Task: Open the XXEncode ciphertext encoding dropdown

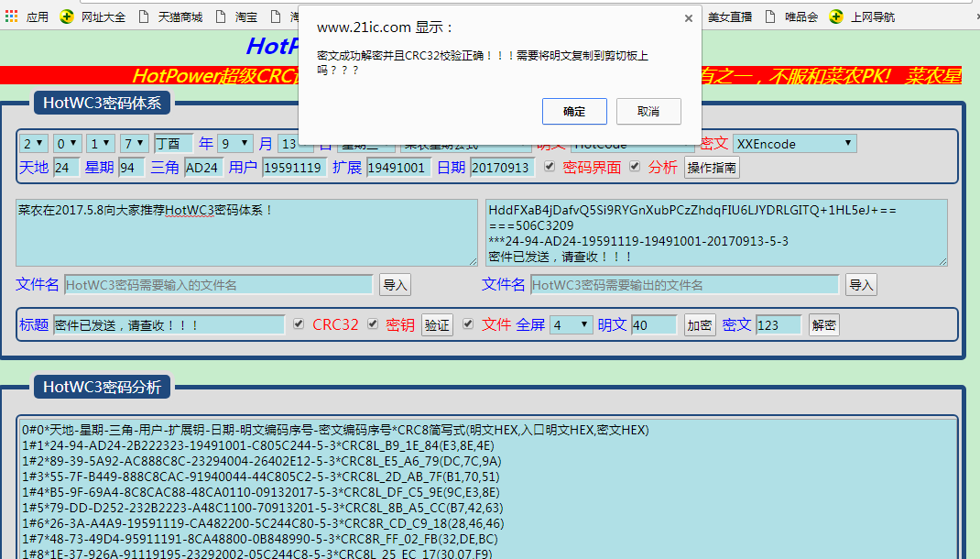Action: click(794, 144)
